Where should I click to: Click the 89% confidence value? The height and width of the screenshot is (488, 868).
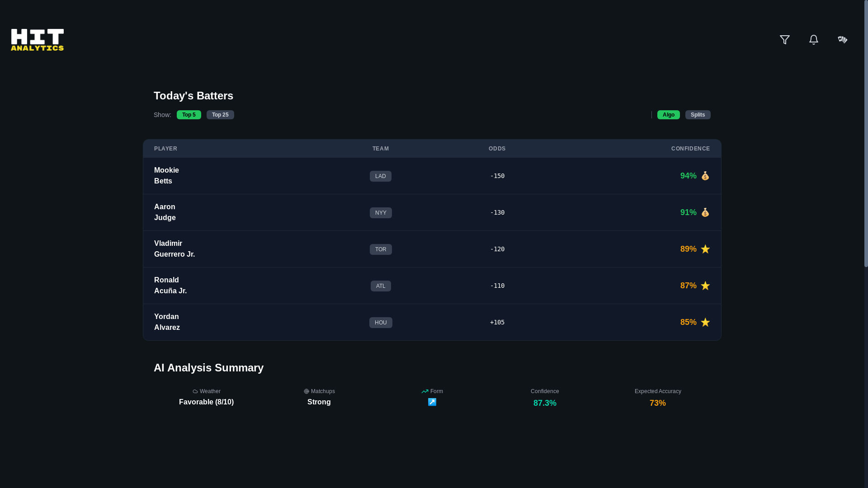click(689, 249)
